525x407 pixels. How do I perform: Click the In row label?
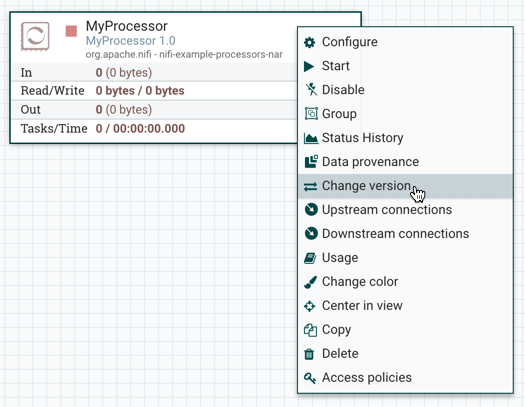point(26,73)
